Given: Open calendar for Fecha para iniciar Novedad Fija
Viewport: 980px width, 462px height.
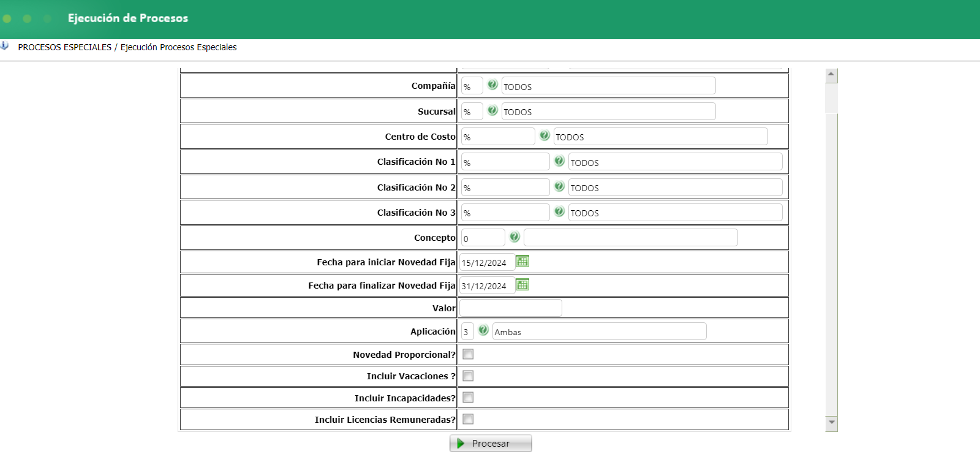Looking at the screenshot, I should (x=522, y=262).
